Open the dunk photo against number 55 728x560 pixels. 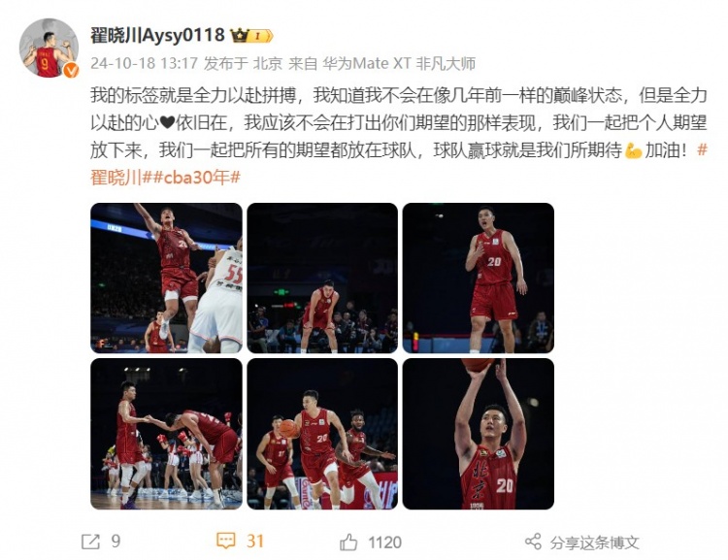click(x=166, y=279)
